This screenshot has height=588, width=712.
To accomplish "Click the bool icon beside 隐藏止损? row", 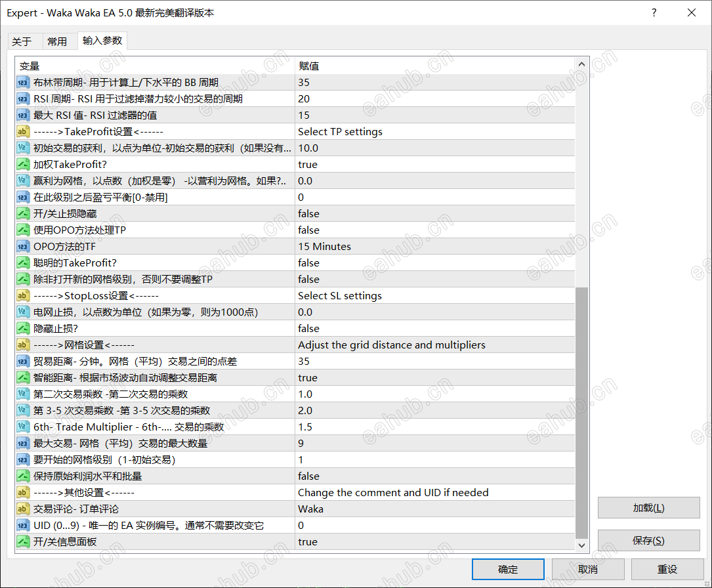I will coord(23,328).
